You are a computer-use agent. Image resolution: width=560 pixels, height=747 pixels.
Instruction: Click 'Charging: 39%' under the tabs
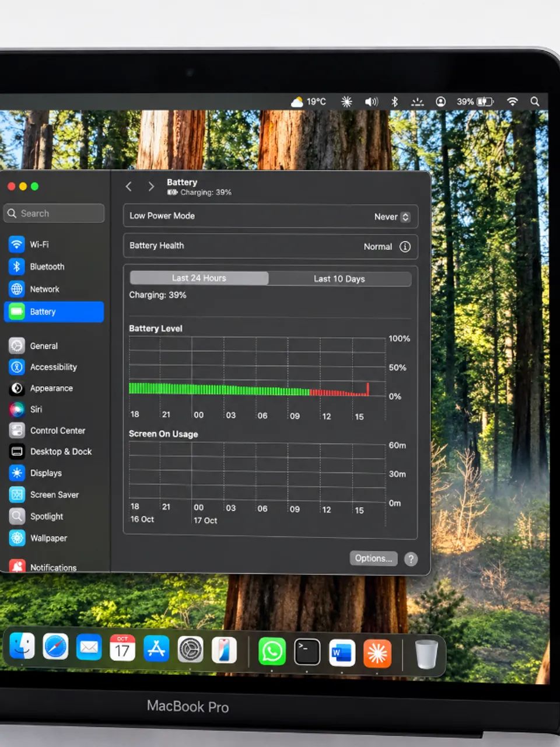(x=157, y=295)
